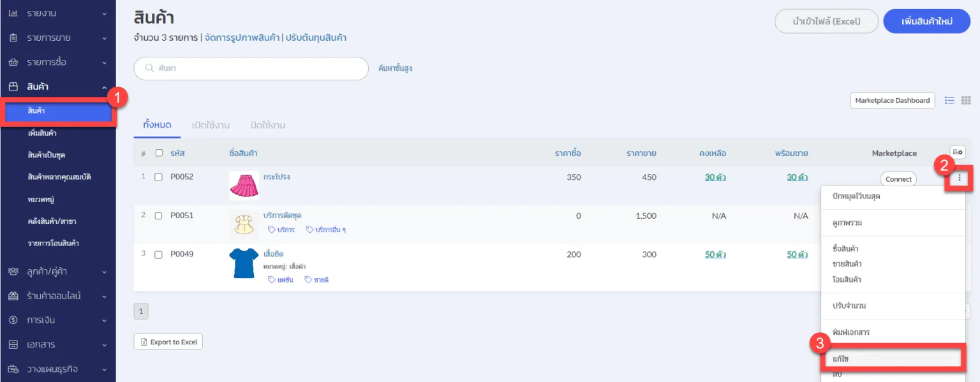The height and width of the screenshot is (382, 980).
Task: Switch to grid view icon
Action: (x=966, y=100)
